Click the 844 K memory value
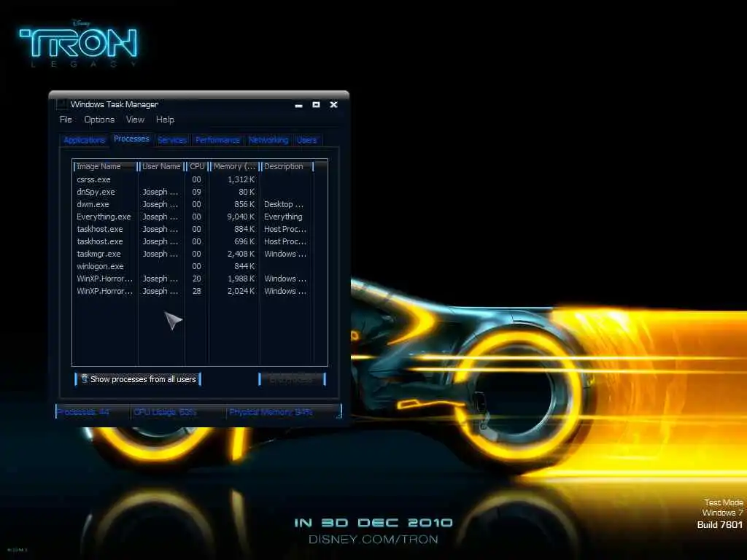This screenshot has width=747, height=560. pos(244,266)
